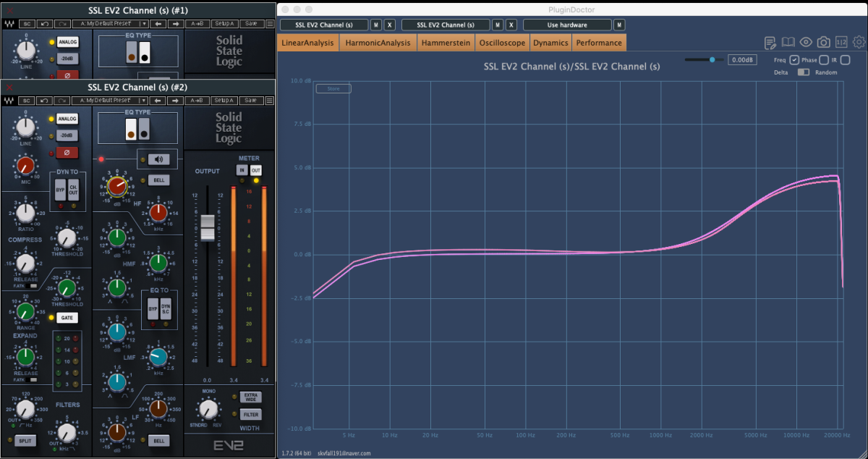Click Setup A in SSL EV2 #2 toolbar
Screen dimensions: 868x459
pyautogui.click(x=224, y=101)
